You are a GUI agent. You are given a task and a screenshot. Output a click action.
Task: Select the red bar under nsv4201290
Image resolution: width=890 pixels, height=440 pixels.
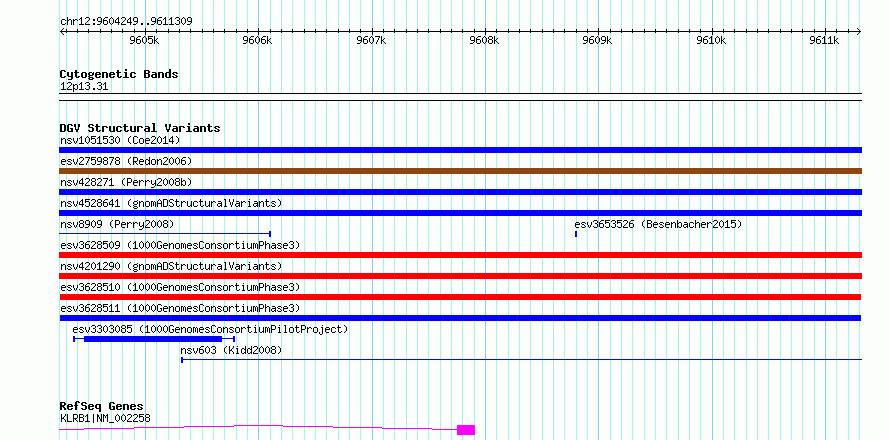(460, 276)
